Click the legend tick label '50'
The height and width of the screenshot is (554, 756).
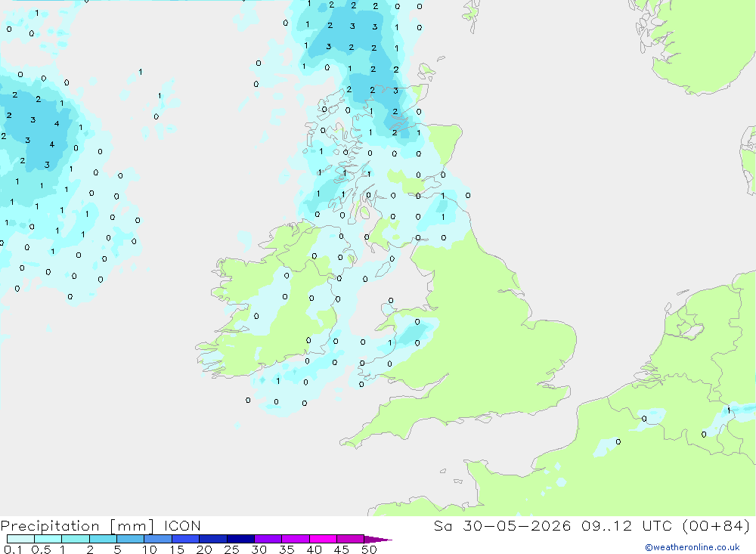(x=369, y=549)
